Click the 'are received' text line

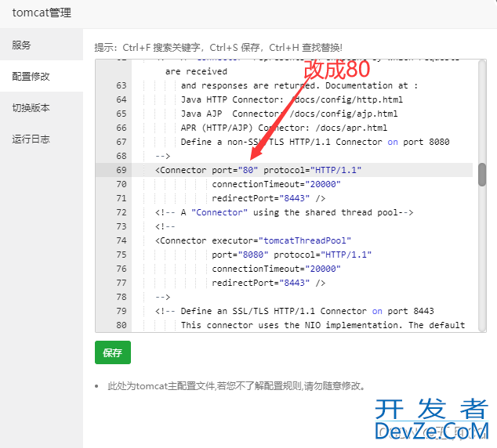196,71
